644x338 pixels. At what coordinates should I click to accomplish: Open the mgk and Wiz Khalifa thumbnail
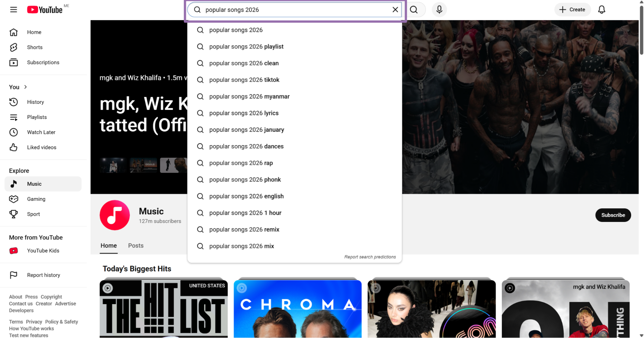(x=565, y=309)
